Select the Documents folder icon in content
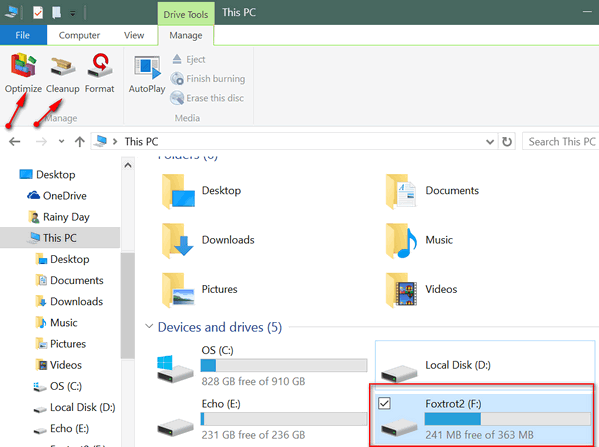This screenshot has width=599, height=447. tap(401, 191)
